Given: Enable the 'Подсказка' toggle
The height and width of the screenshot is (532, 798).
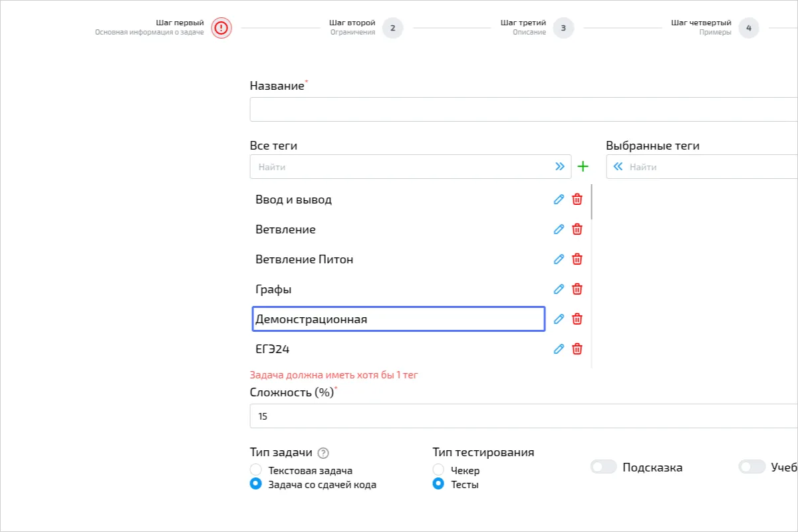Looking at the screenshot, I should pos(604,467).
